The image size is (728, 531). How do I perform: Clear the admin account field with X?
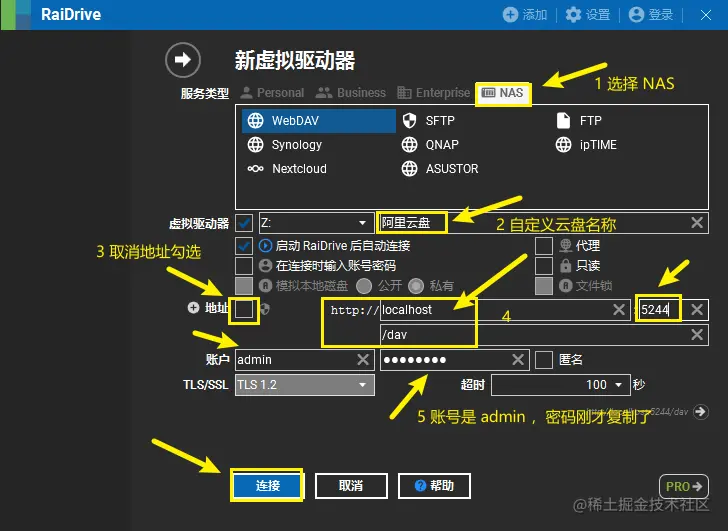pos(363,360)
